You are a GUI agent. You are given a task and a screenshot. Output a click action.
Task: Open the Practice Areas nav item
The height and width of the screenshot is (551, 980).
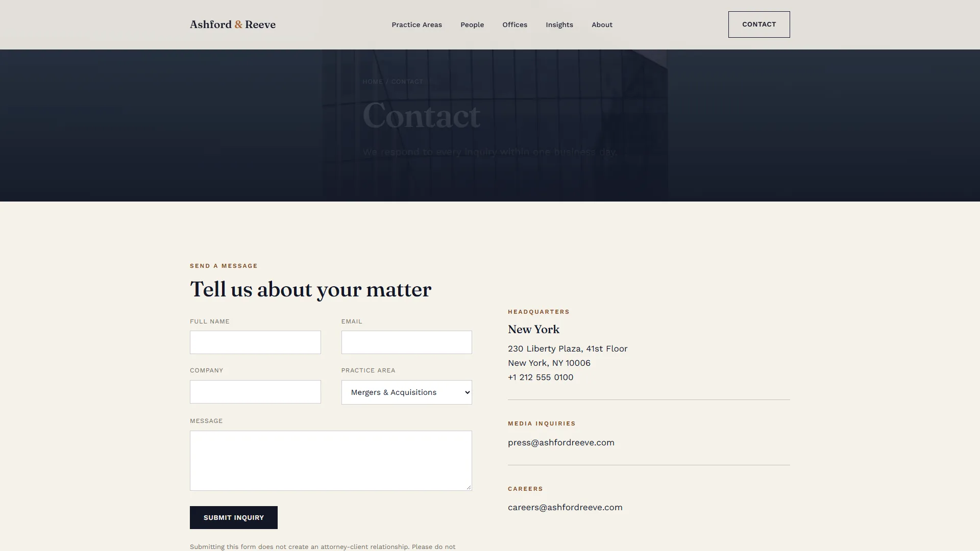pyautogui.click(x=416, y=24)
